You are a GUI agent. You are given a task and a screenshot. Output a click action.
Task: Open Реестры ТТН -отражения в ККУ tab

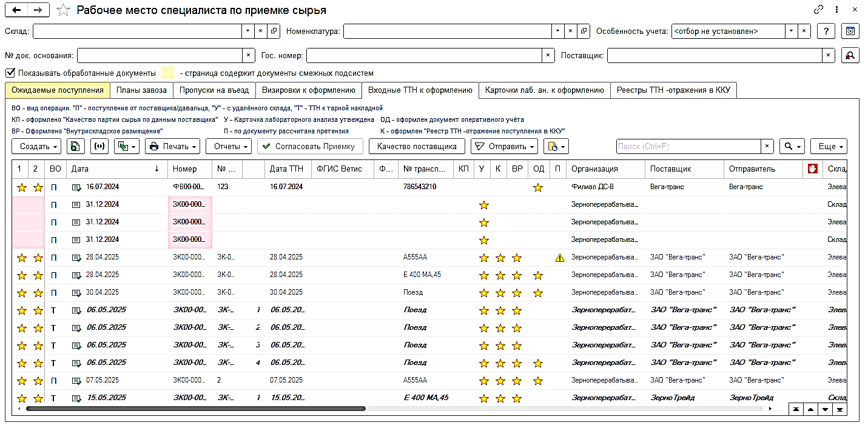(x=673, y=90)
